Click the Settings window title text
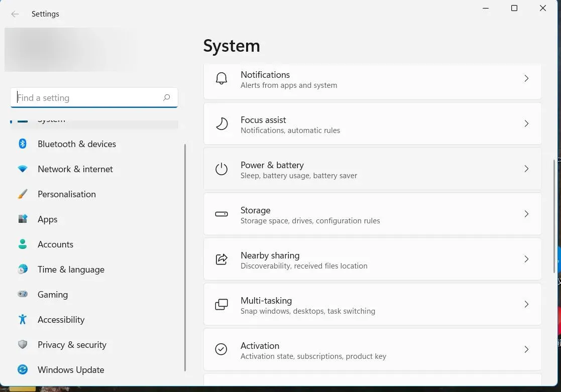 click(x=45, y=14)
